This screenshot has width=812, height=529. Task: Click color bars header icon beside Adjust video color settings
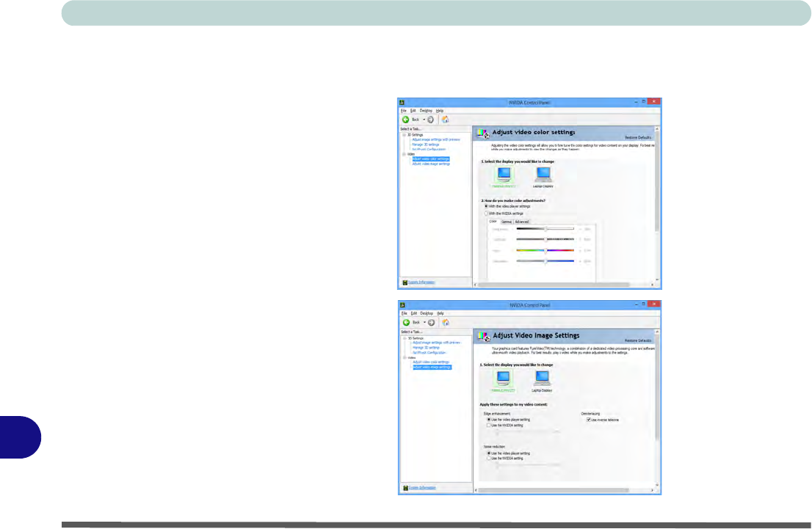pyautogui.click(x=483, y=134)
